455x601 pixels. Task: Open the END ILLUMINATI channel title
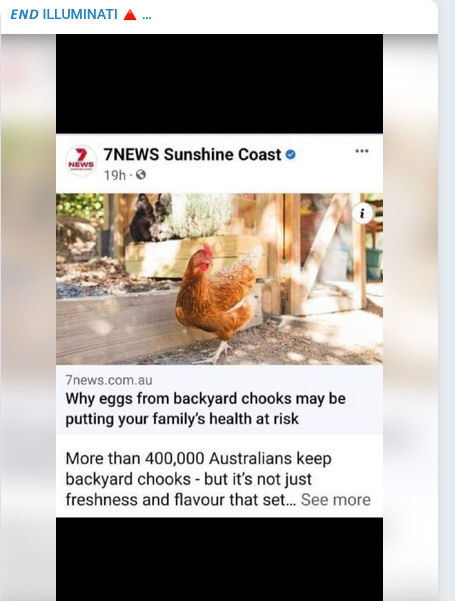(x=64, y=15)
